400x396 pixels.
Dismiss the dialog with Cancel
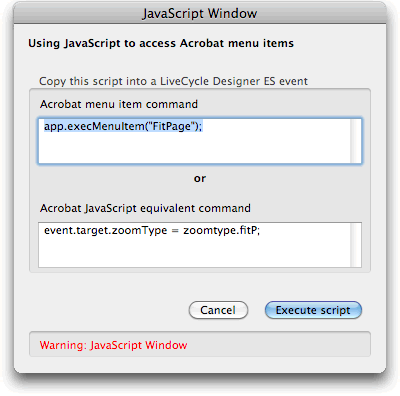coord(218,310)
